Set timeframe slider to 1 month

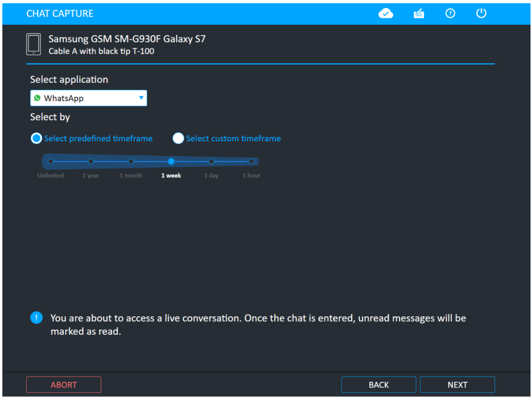(131, 161)
